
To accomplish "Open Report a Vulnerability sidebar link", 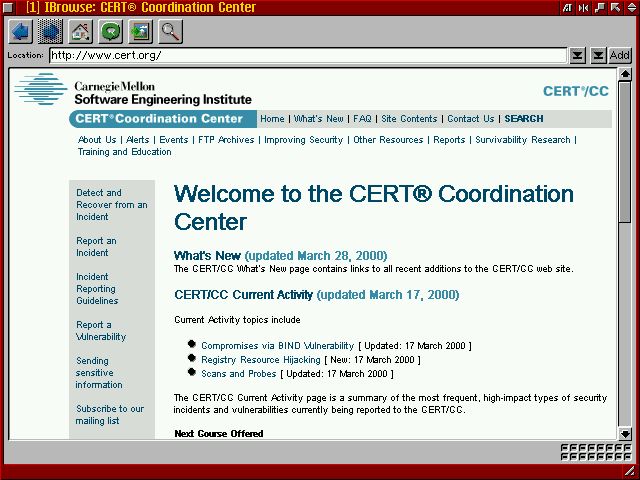I will (101, 331).
